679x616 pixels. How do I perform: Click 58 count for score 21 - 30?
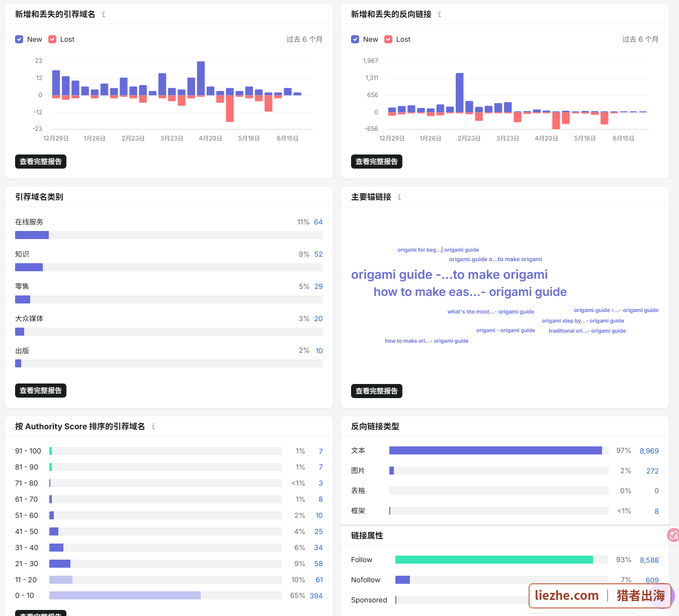pos(318,564)
